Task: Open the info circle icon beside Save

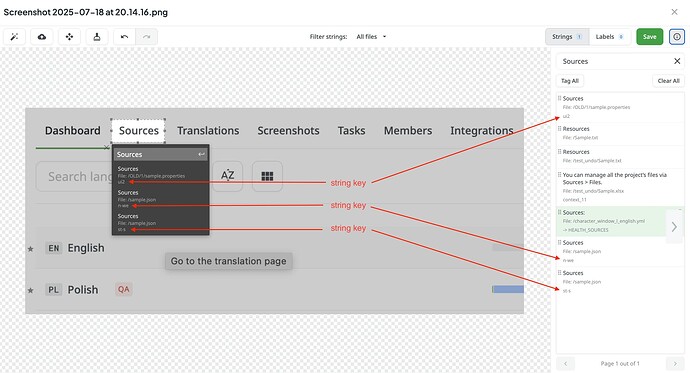Action: [x=677, y=37]
